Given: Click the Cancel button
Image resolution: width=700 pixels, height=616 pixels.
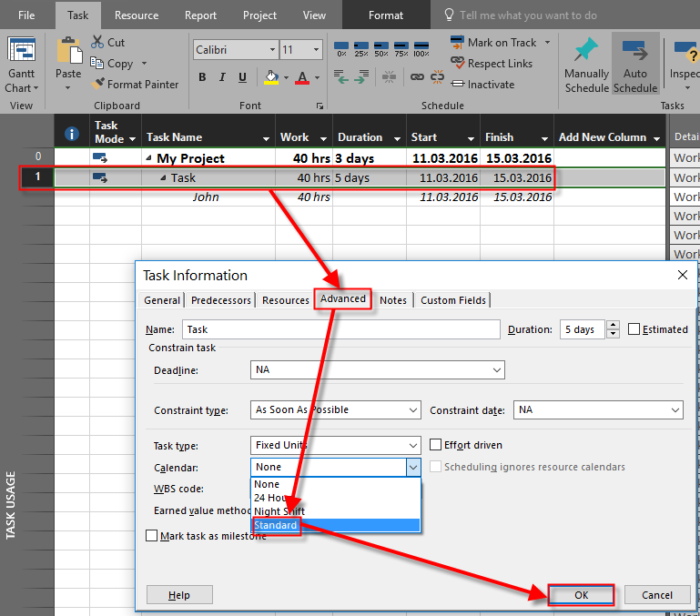Looking at the screenshot, I should tap(656, 595).
